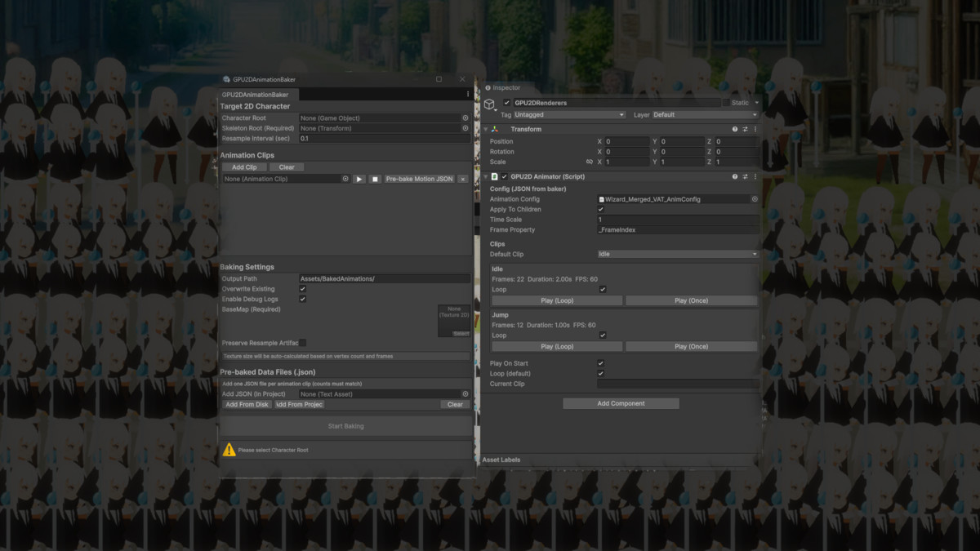Toggle the Loop (default) checkbox
The image size is (980, 551).
click(x=601, y=374)
